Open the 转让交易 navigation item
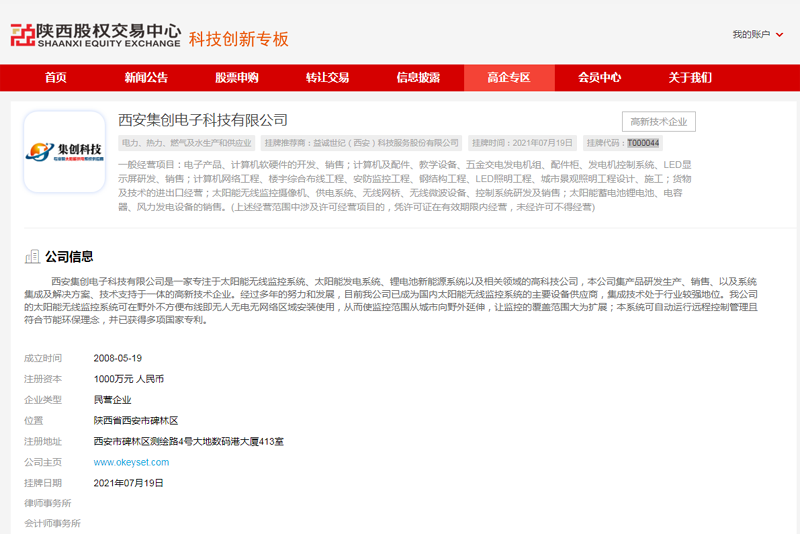 (327, 78)
